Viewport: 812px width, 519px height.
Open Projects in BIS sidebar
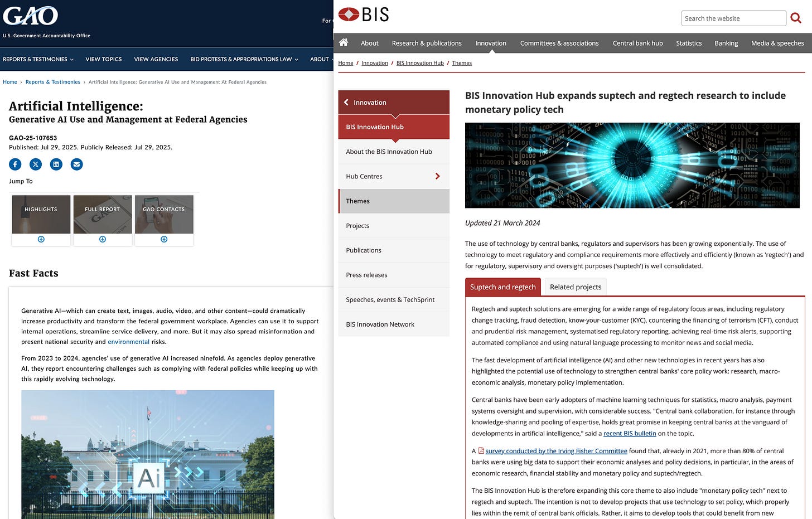click(x=394, y=226)
